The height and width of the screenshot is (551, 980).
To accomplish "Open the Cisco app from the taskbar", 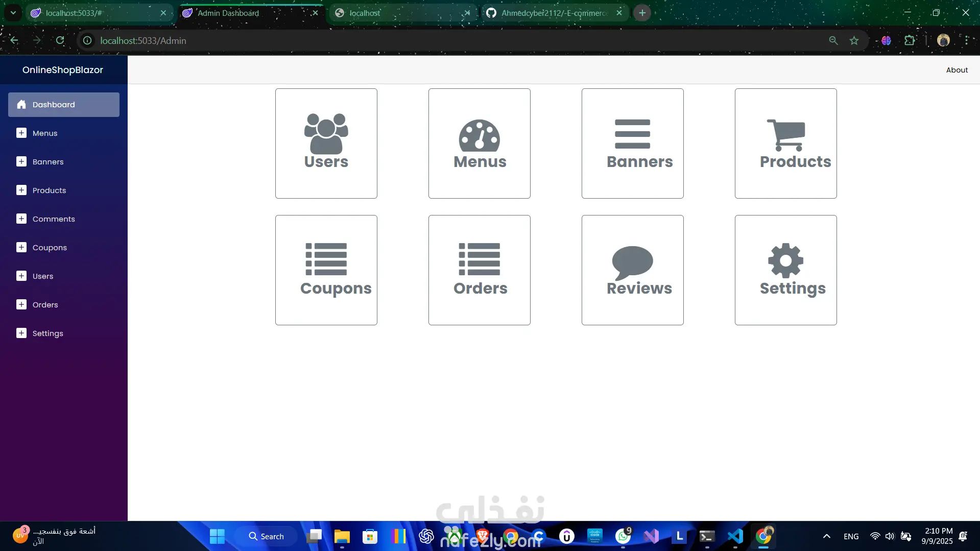I will click(x=595, y=536).
